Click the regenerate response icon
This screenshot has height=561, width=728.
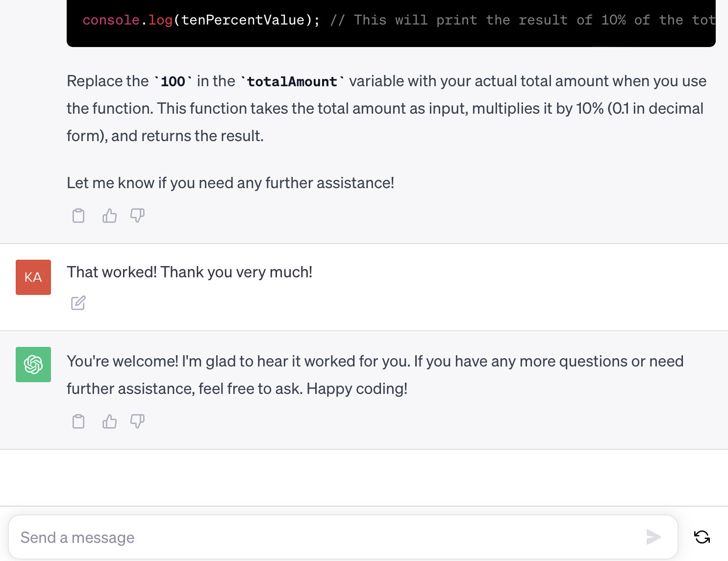702,537
